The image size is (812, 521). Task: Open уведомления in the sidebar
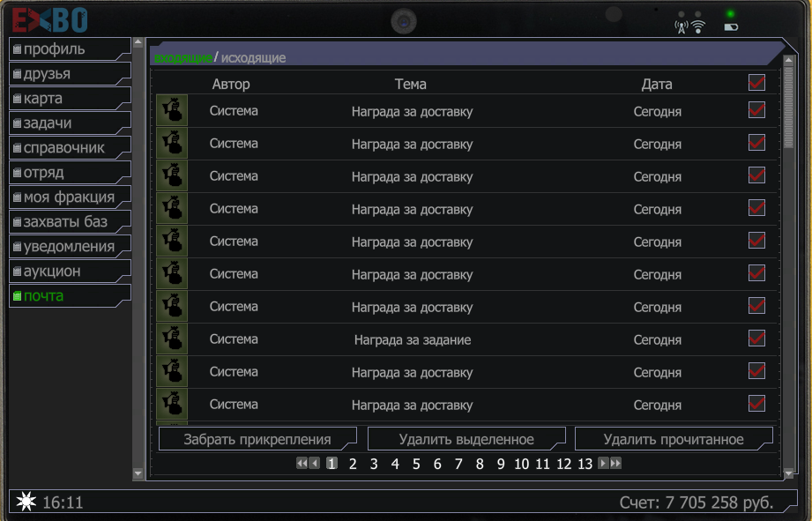[70, 247]
